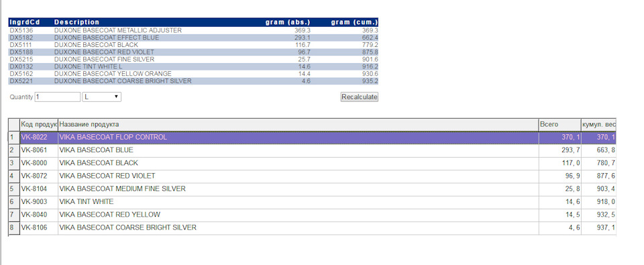
Task: Click the 875.8 cumulative gram value
Action: tap(370, 52)
